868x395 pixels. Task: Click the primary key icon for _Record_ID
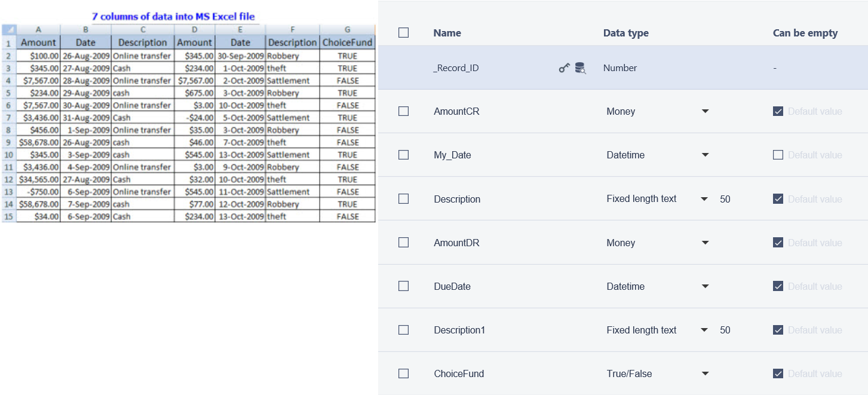(x=564, y=68)
